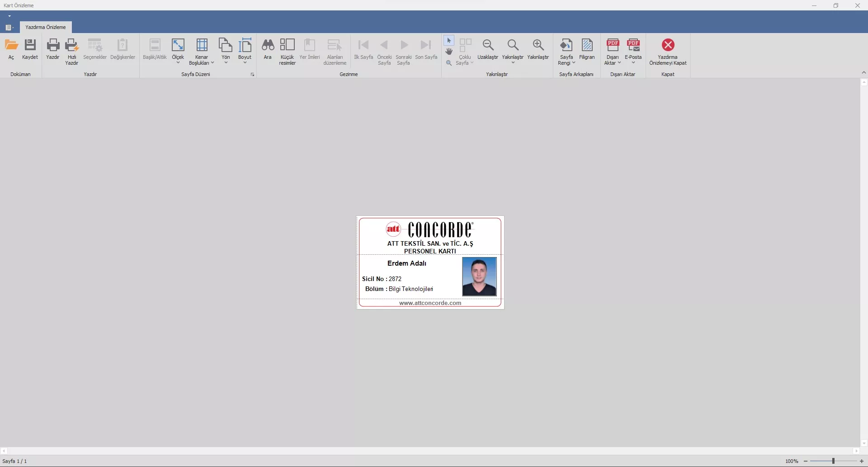
Task: Click the PERSONEL KARTI heading
Action: (x=430, y=251)
